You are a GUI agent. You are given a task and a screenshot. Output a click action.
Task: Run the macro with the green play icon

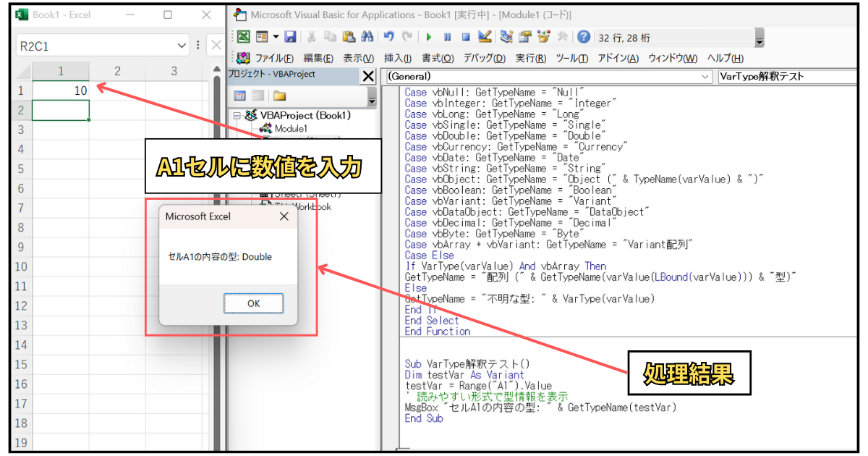coord(429,36)
